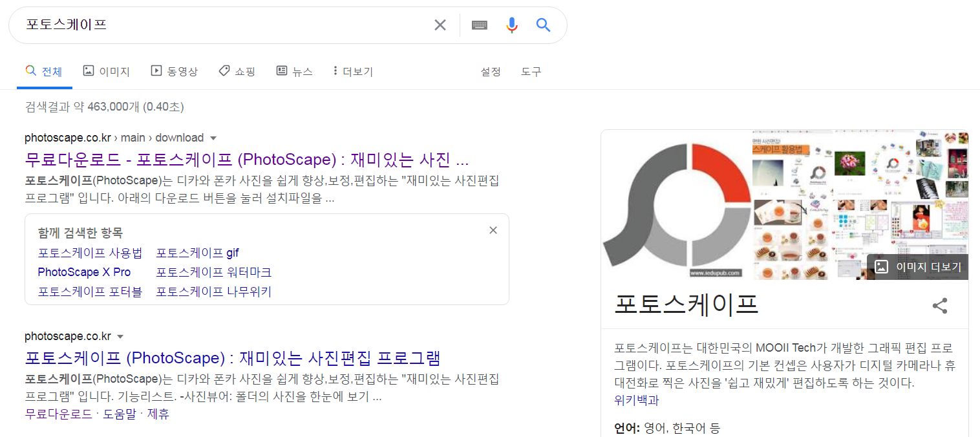Open the 더보기 menu

(x=353, y=71)
